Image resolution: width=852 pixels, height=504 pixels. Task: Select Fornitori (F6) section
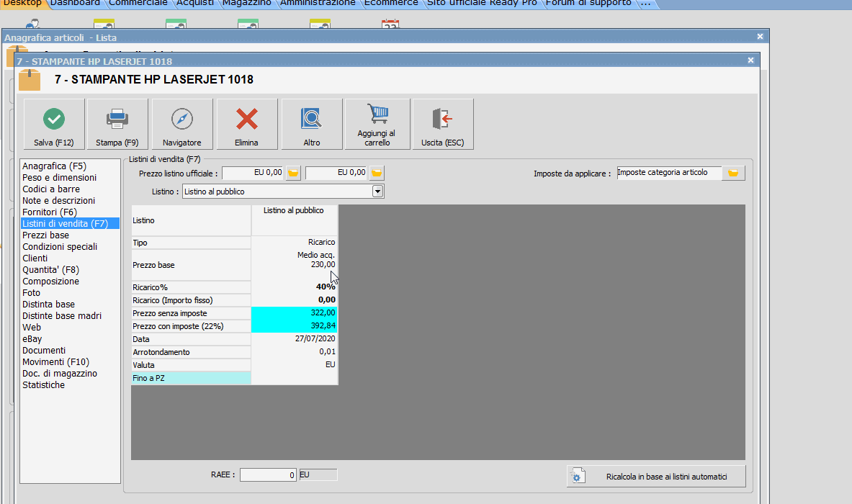click(x=50, y=212)
